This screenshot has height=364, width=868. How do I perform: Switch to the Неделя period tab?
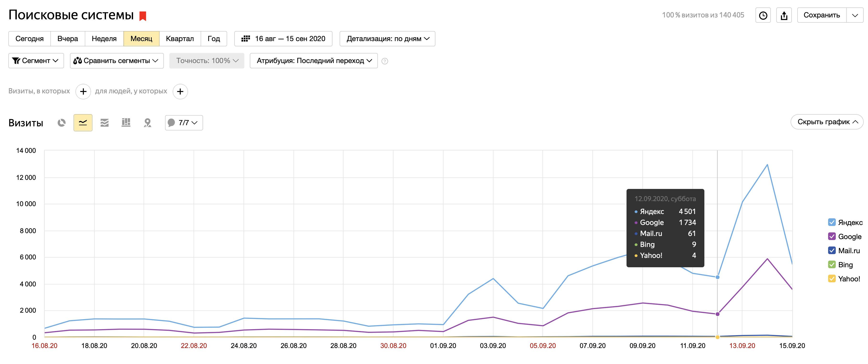pos(104,39)
